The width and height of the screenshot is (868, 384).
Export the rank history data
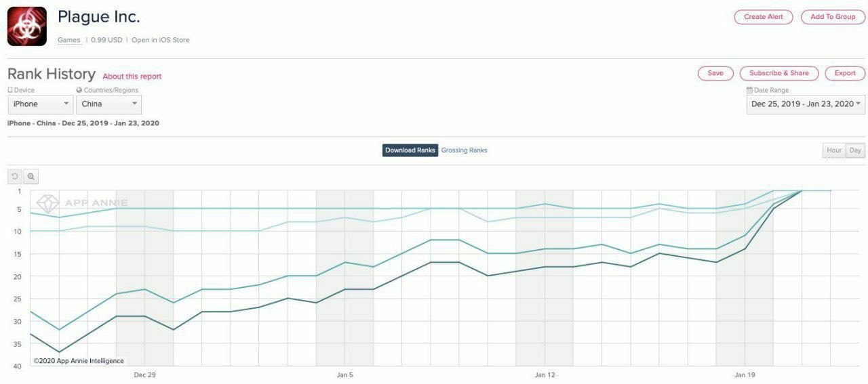click(x=845, y=73)
